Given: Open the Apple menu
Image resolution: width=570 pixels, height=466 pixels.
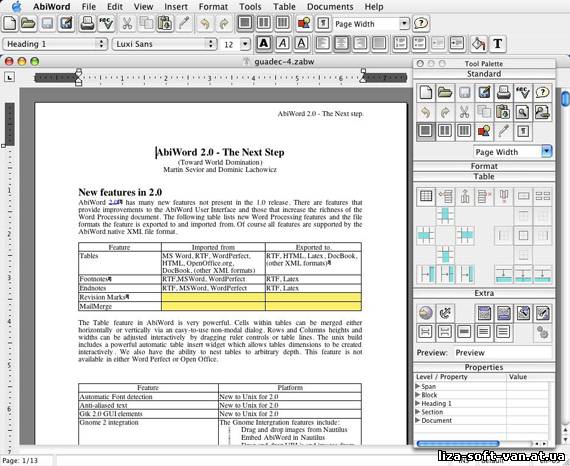Looking at the screenshot, I should (16, 7).
